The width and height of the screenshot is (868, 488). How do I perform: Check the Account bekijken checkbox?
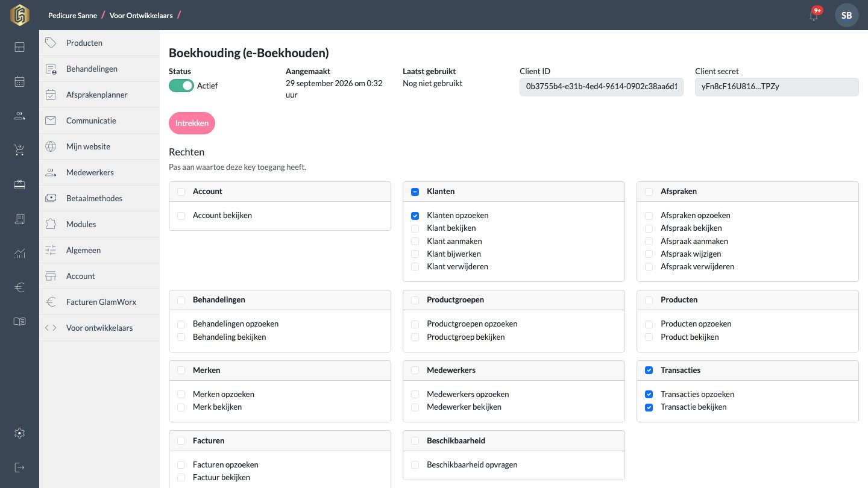coord(181,216)
